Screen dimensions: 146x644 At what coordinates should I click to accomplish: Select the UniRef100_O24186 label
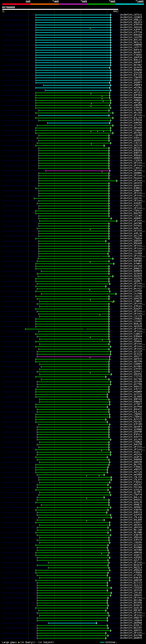[x=131, y=72]
